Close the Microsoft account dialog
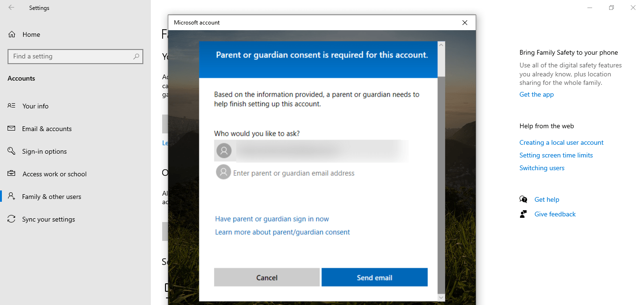644x305 pixels. click(x=465, y=23)
